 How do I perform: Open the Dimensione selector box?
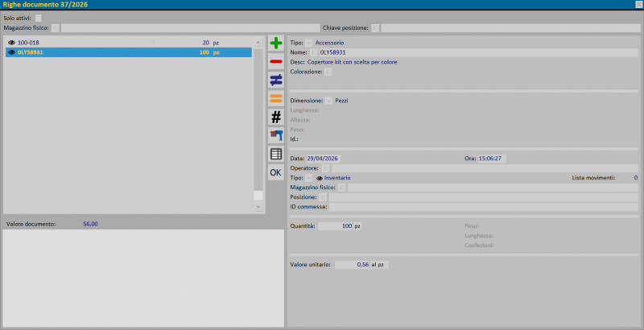(x=328, y=101)
